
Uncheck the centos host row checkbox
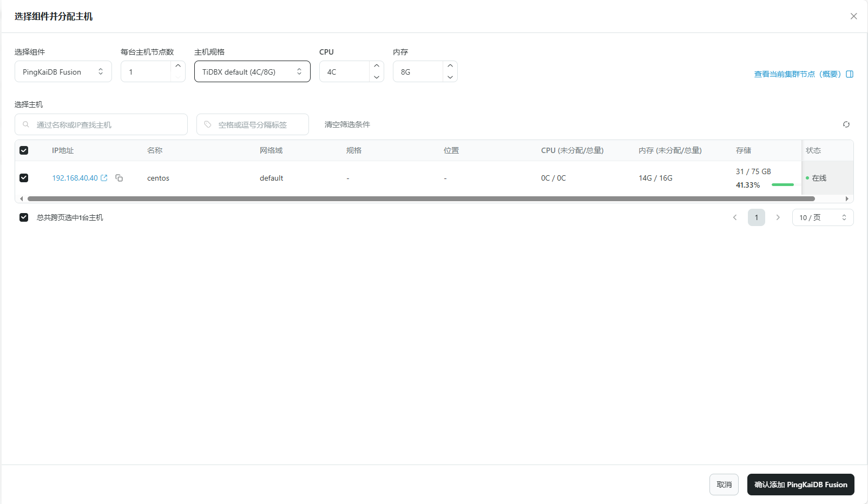[24, 178]
